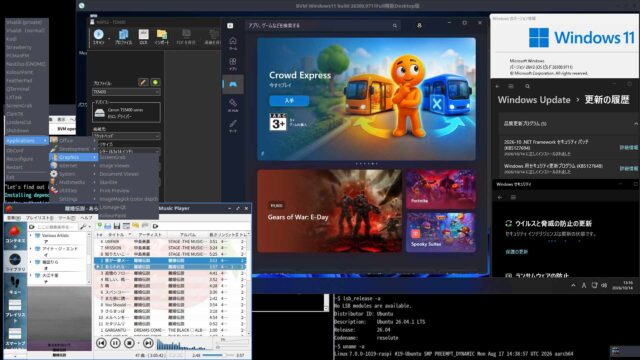Image resolution: width=640 pixels, height=360 pixels.
Task: Expand Various Artists in library tree
Action: pyautogui.click(x=31, y=236)
